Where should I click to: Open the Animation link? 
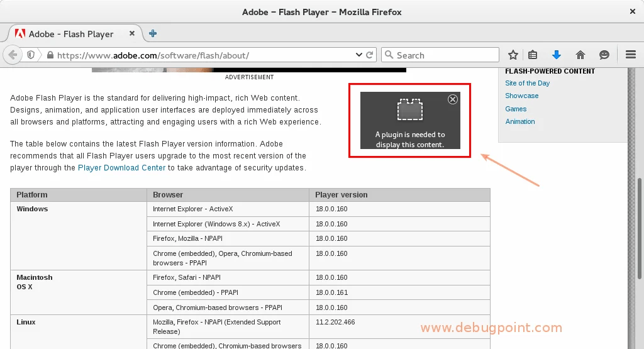click(520, 121)
